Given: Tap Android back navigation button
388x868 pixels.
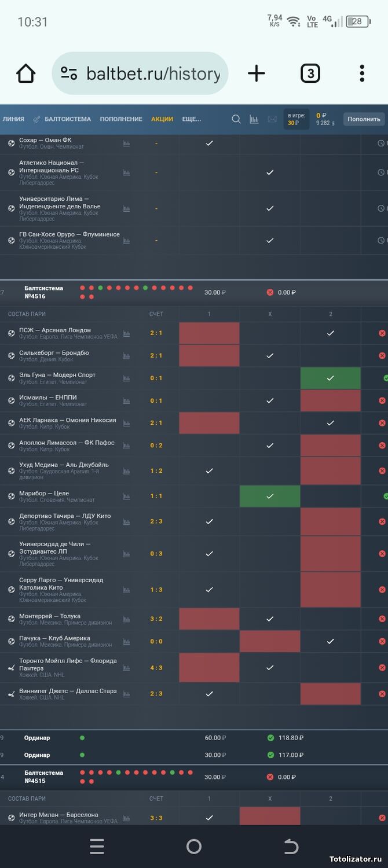Looking at the screenshot, I should pos(291,847).
